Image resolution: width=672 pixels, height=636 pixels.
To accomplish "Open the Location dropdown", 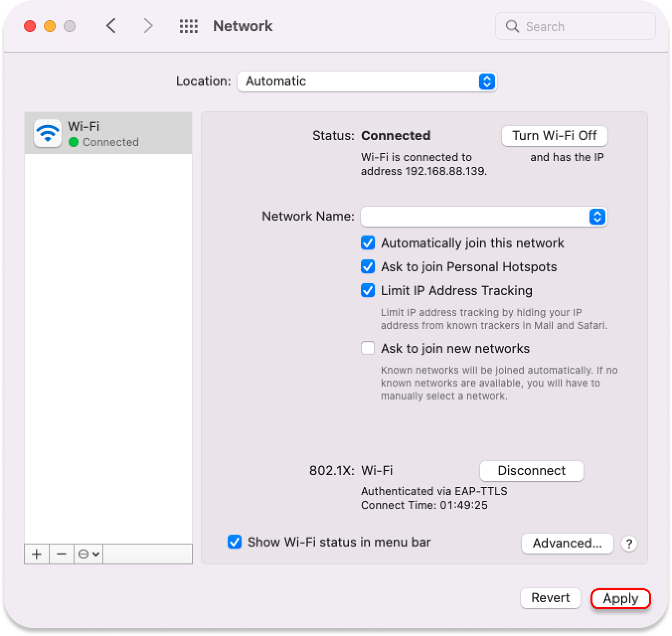I will click(367, 81).
